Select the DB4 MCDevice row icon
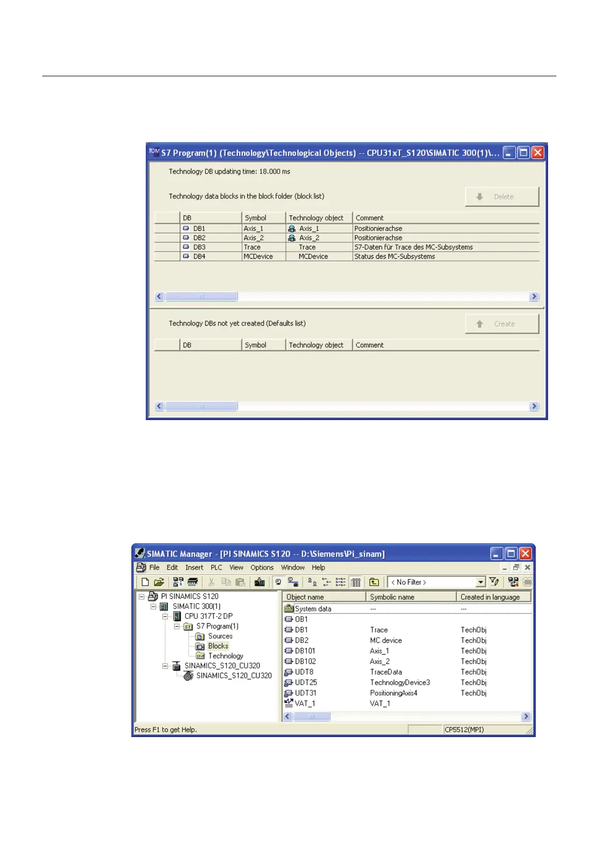613x868 pixels. point(186,256)
